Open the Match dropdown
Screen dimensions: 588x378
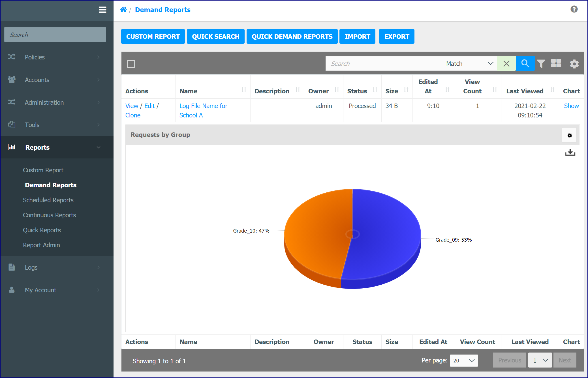tap(469, 63)
